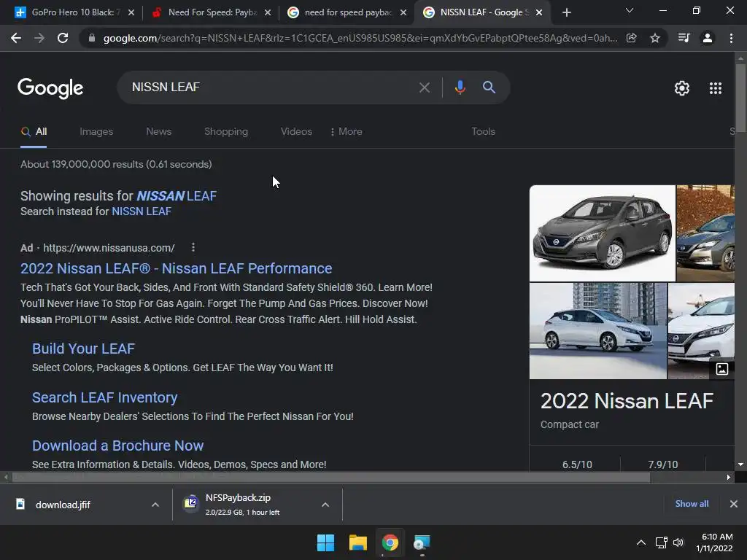Viewport: 747px width, 560px height.
Task: Click the address bar URL
Action: 360,38
